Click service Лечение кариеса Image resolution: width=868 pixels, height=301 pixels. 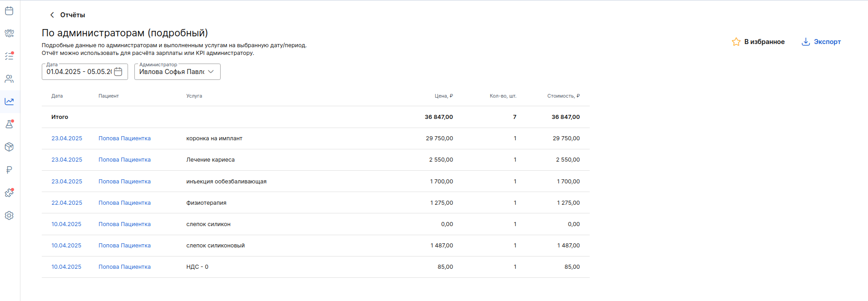[210, 160]
